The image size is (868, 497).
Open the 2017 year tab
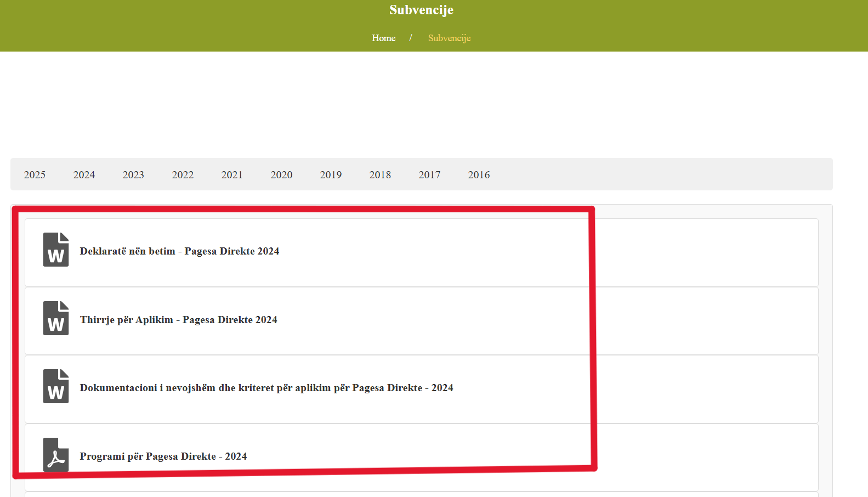coord(429,174)
